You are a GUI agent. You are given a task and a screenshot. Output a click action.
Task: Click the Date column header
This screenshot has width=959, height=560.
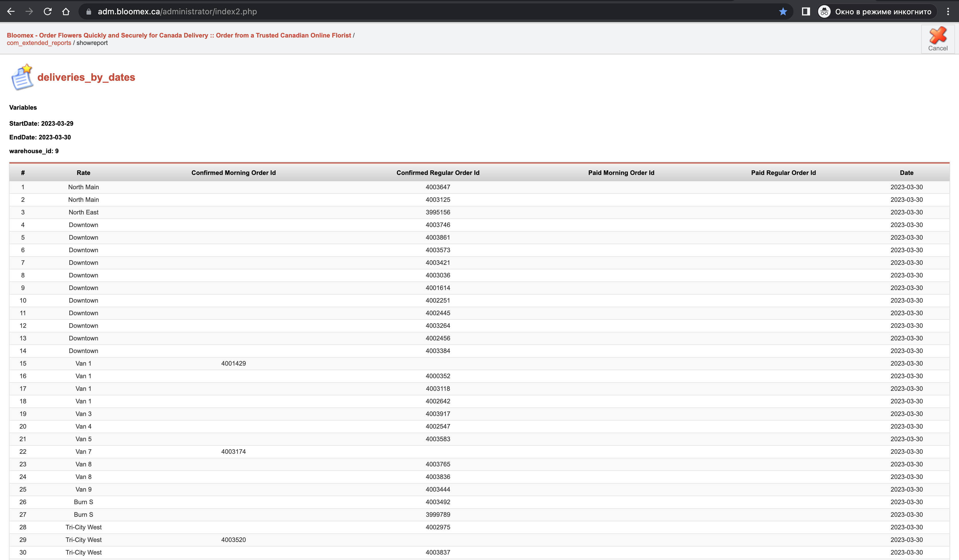click(907, 173)
